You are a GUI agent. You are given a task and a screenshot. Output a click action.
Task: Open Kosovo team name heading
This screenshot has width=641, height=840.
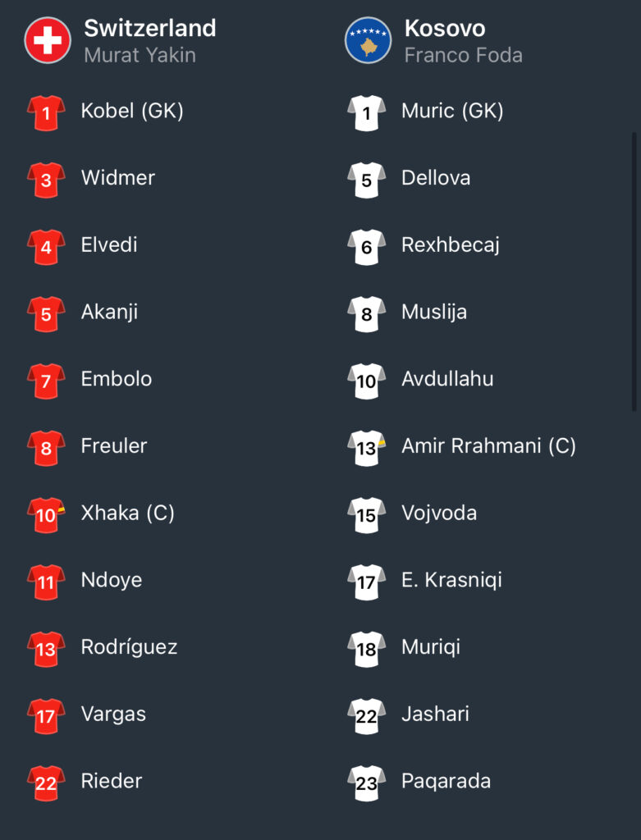click(x=445, y=28)
